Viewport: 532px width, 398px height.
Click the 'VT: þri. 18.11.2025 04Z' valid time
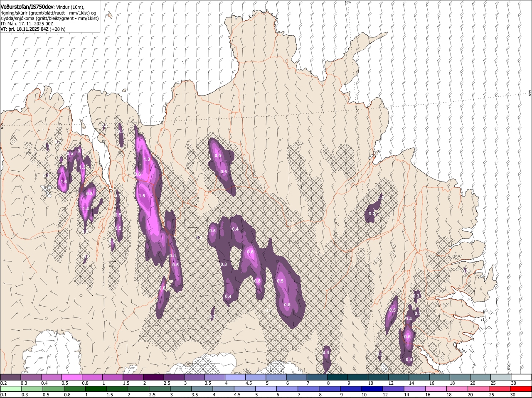tap(24, 29)
